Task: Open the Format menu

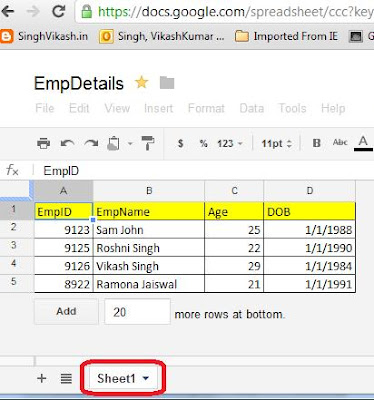Action: [x=206, y=108]
